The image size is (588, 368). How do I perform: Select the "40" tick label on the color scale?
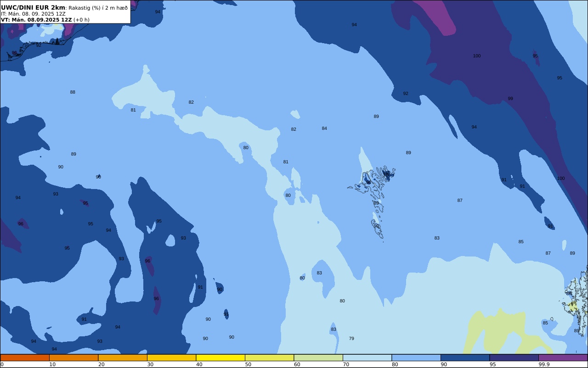pos(199,364)
